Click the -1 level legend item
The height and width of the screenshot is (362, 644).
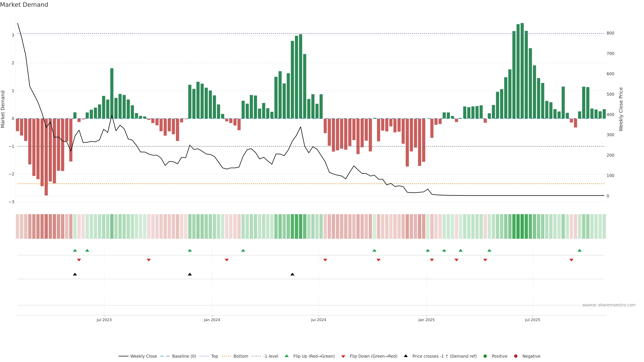pos(271,356)
